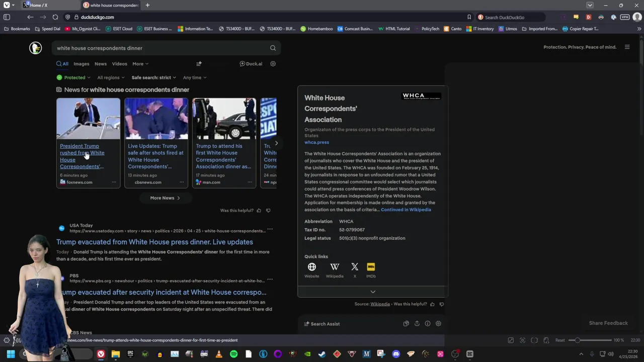Open the Fox News President Trump rushed story
The height and width of the screenshot is (362, 644).
(x=82, y=156)
